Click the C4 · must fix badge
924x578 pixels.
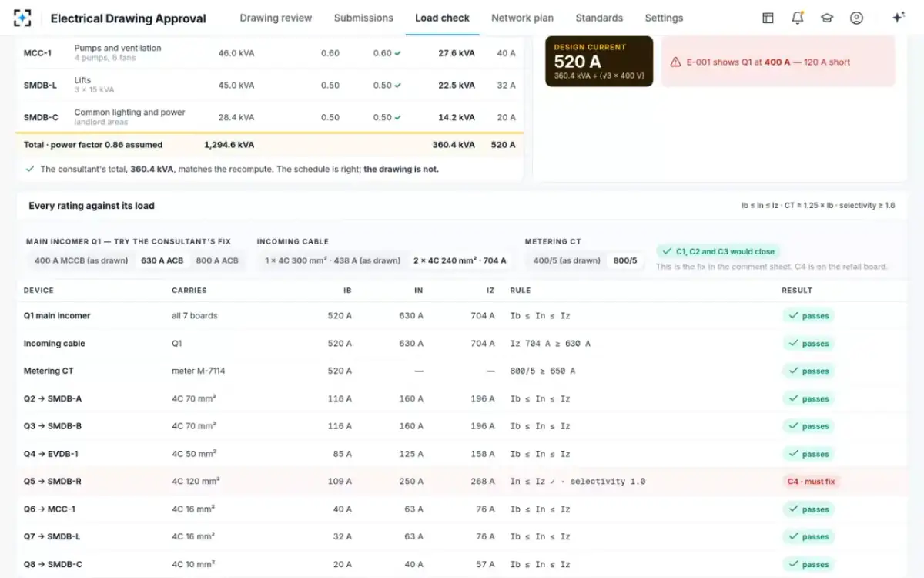[811, 482]
